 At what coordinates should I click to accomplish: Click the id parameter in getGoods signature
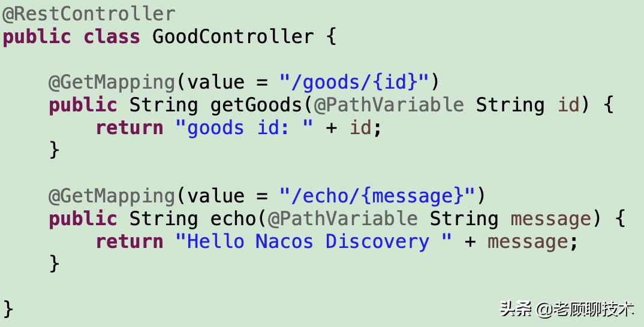pyautogui.click(x=569, y=105)
